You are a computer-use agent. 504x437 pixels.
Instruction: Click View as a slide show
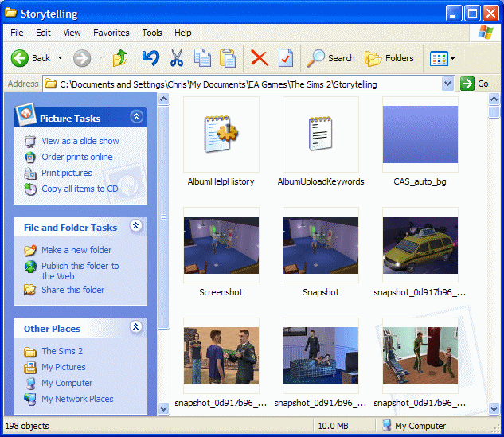tap(80, 141)
